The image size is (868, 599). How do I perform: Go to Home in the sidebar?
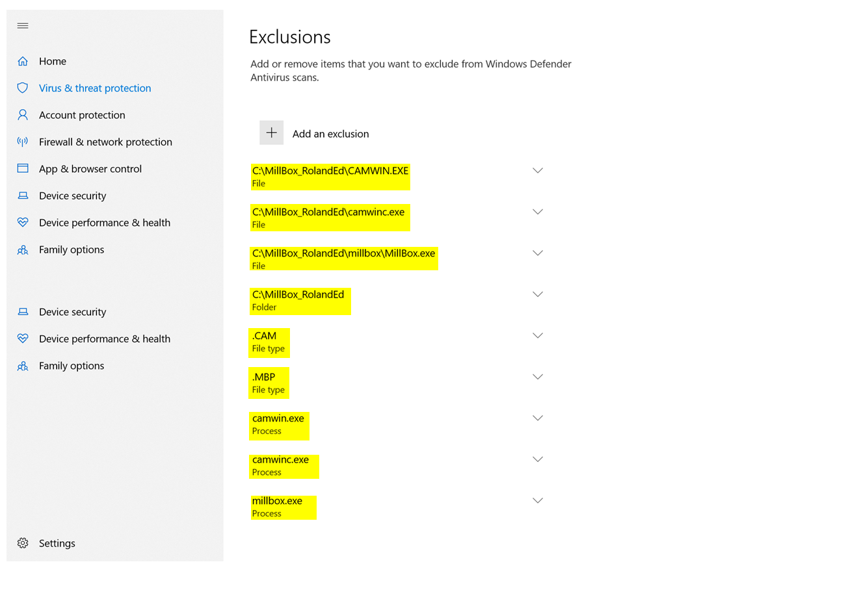[x=53, y=61]
